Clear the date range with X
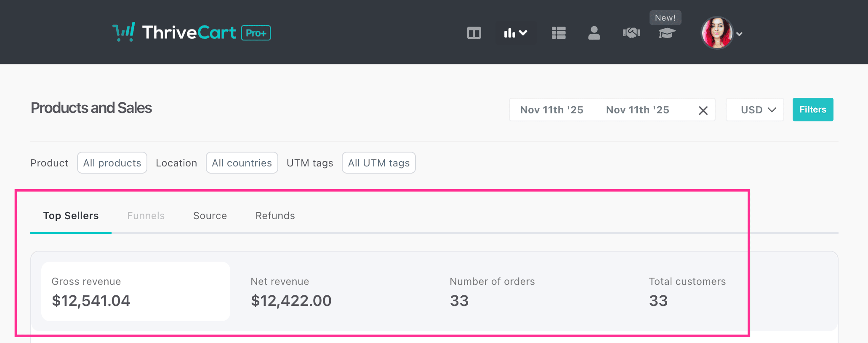This screenshot has width=868, height=343. point(703,110)
